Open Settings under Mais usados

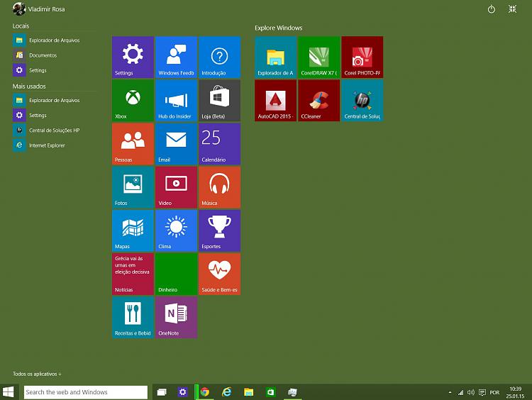[x=30, y=116]
